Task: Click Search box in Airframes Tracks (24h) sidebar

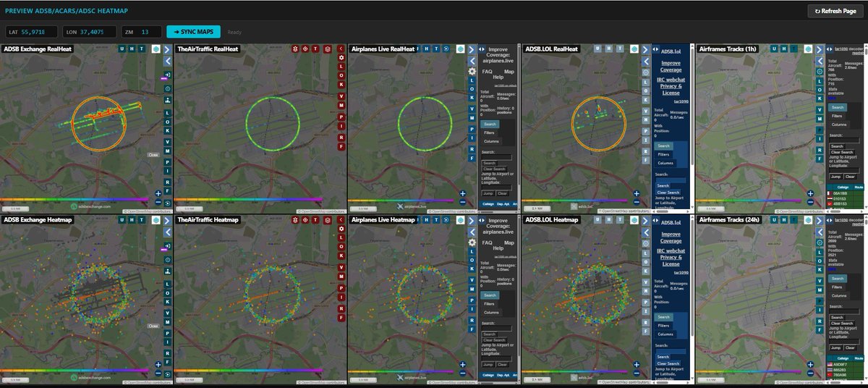Action: 844,311
